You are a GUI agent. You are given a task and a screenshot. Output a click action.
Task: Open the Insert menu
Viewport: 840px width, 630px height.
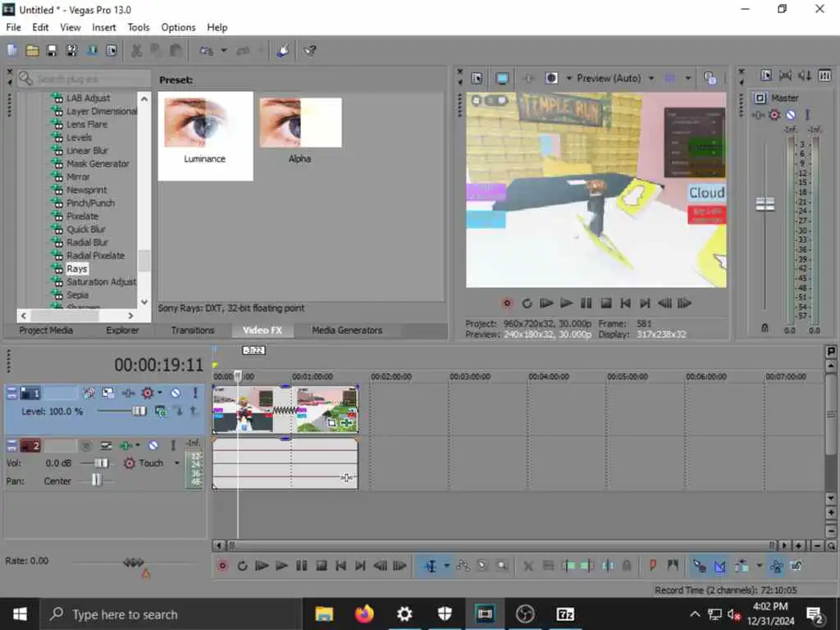[103, 27]
